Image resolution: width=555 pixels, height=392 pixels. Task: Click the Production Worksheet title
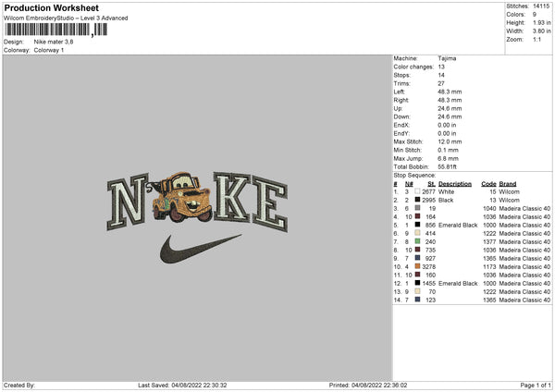51,7
